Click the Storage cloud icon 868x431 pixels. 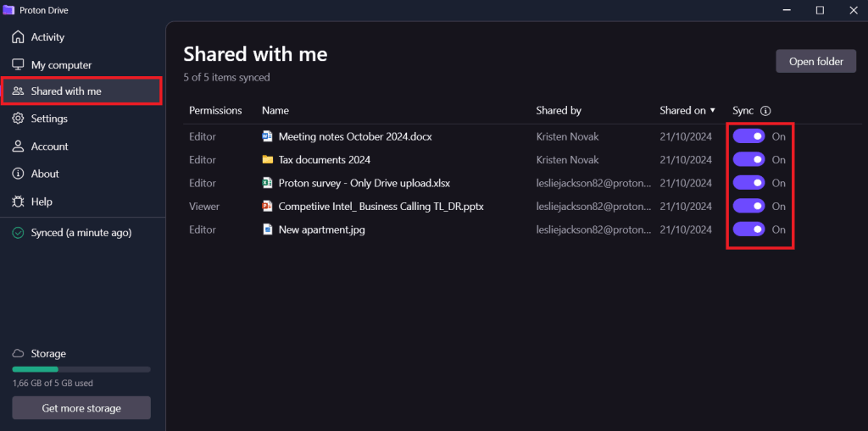(x=19, y=353)
